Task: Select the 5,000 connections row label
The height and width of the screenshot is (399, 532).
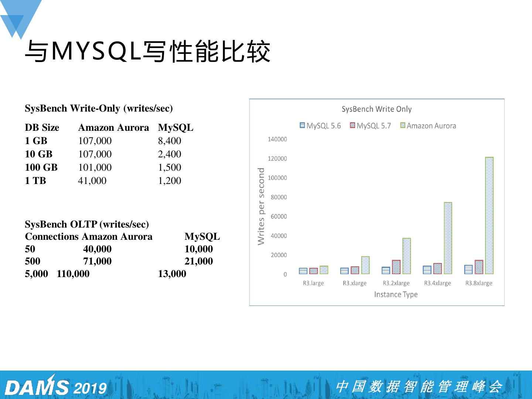Action: click(36, 274)
